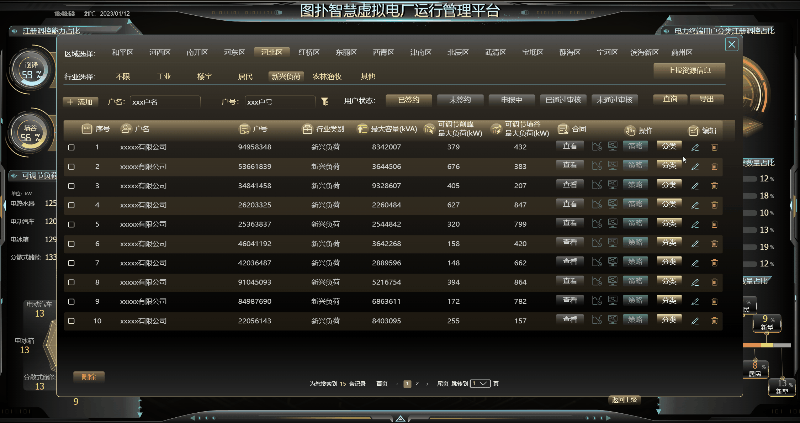This screenshot has width=800, height=423.
Task: Open the monitor icon in row 1
Action: (612, 147)
